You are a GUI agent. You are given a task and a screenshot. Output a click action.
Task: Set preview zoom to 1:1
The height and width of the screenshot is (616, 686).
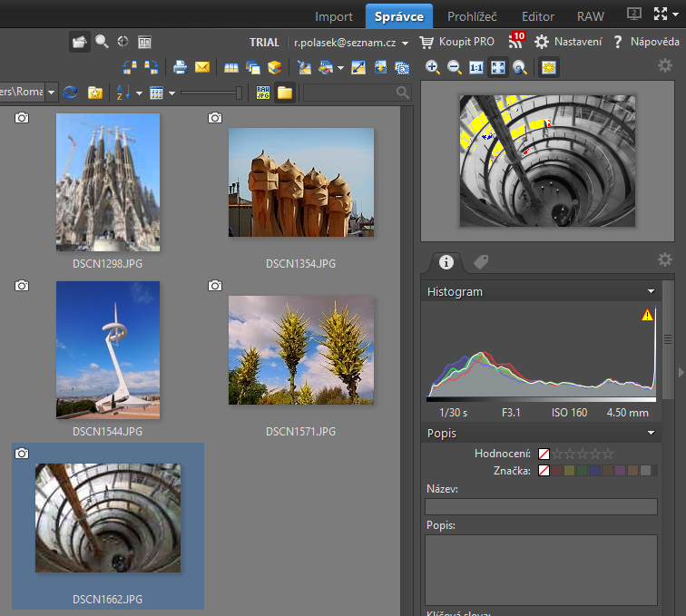[476, 67]
